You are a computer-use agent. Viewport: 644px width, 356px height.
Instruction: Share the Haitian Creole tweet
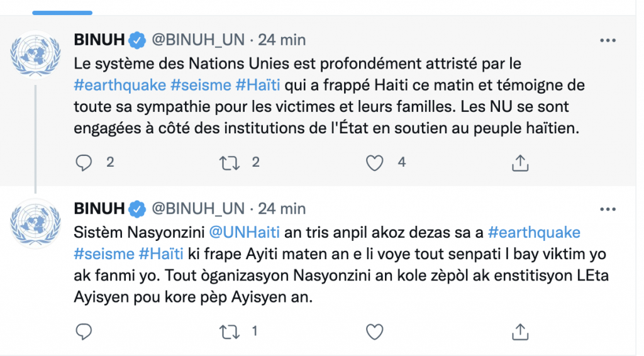coord(519,331)
